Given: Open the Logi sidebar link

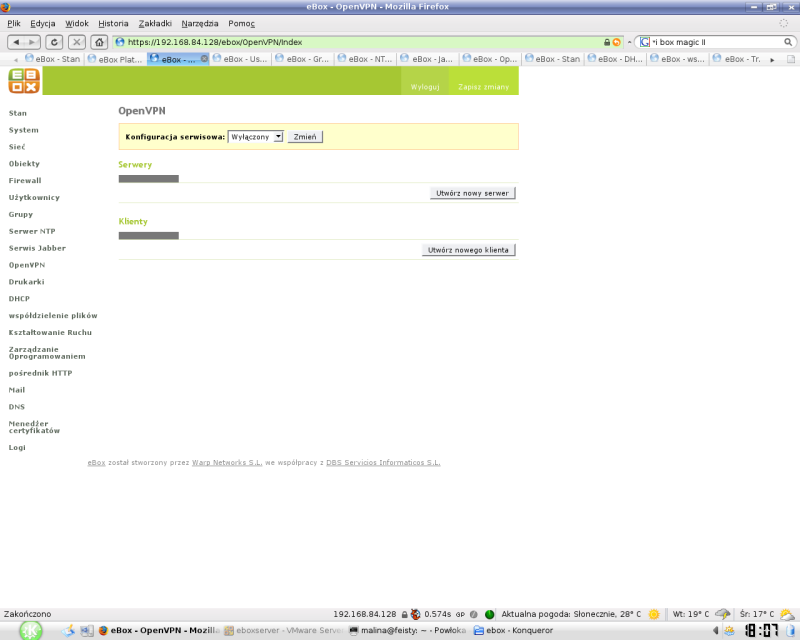Looking at the screenshot, I should [x=17, y=448].
